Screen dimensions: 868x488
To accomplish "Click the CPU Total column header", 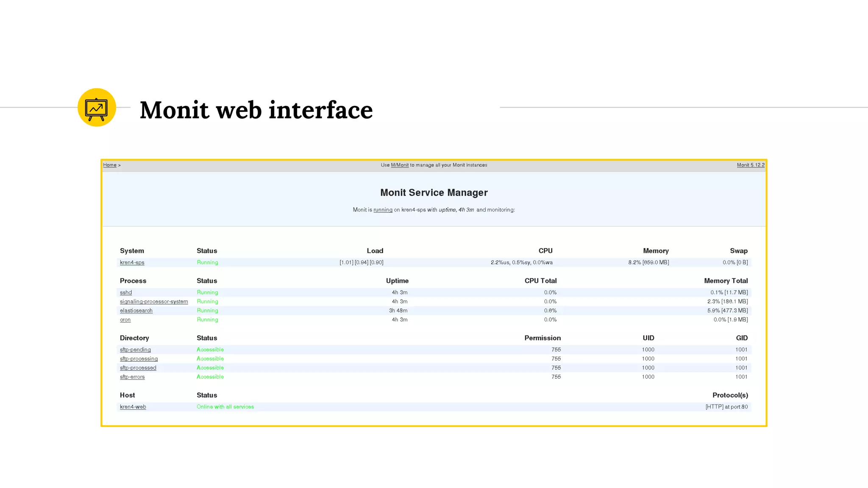I will click(541, 281).
